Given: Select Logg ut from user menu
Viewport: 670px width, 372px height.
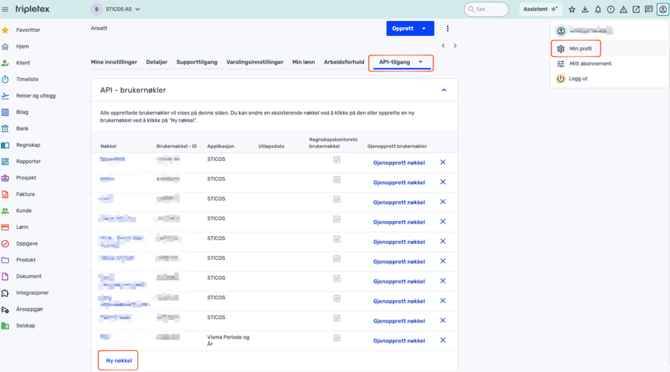Looking at the screenshot, I should (578, 79).
